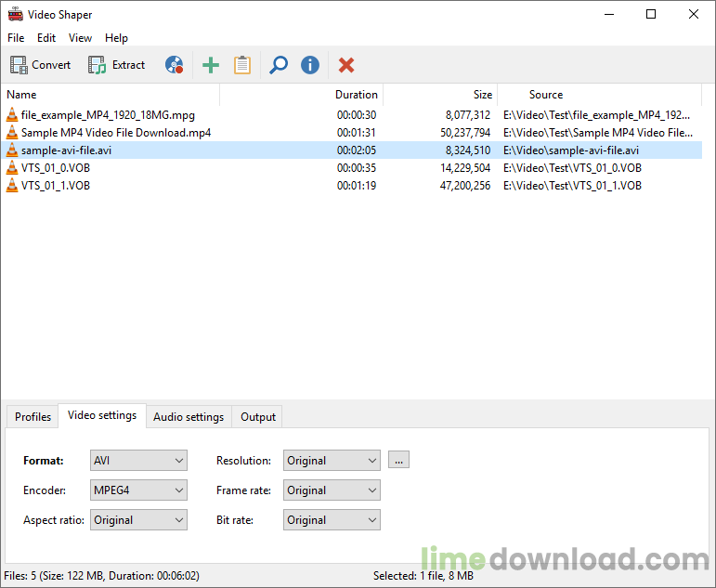The width and height of the screenshot is (716, 588).
Task: Open the Encoder dropdown showing MPEG4
Action: pos(138,490)
